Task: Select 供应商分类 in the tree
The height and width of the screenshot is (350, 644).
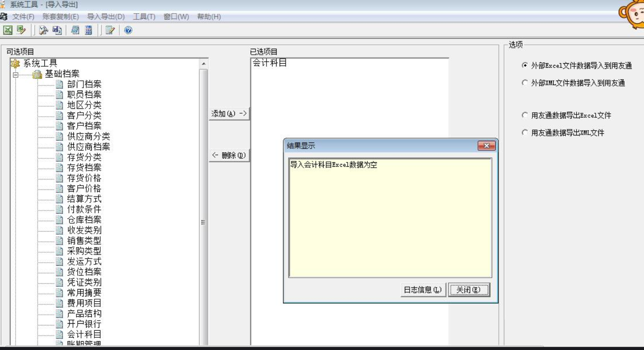Action: tap(89, 136)
